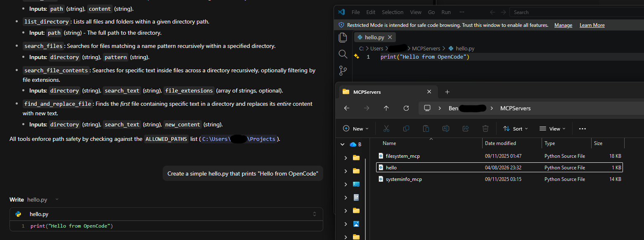This screenshot has width=644, height=240.
Task: Open the VS Code Go menu
Action: tap(431, 12)
